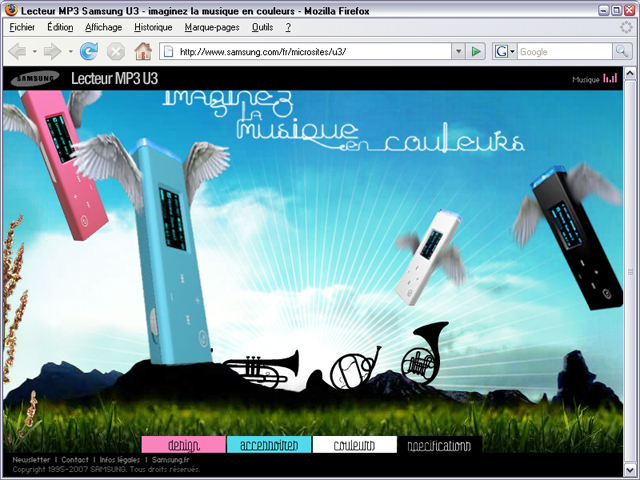
Task: Open the Affichage menu
Action: tap(104, 27)
